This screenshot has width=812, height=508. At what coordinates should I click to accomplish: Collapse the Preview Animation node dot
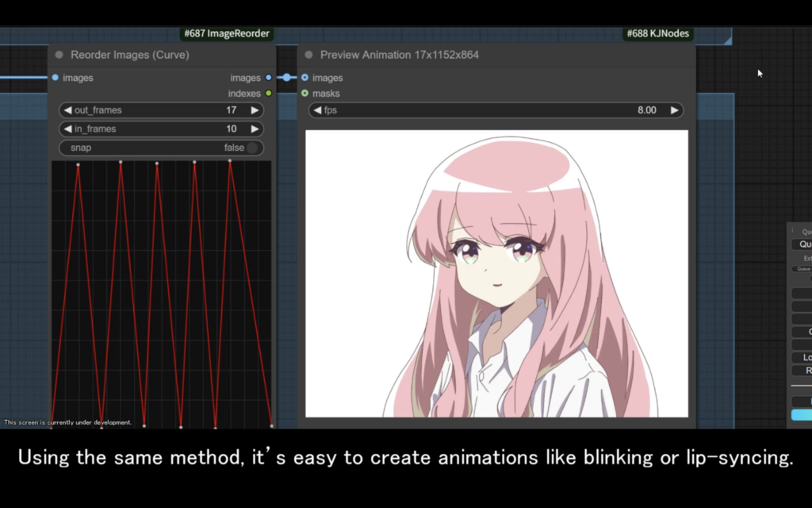click(308, 55)
